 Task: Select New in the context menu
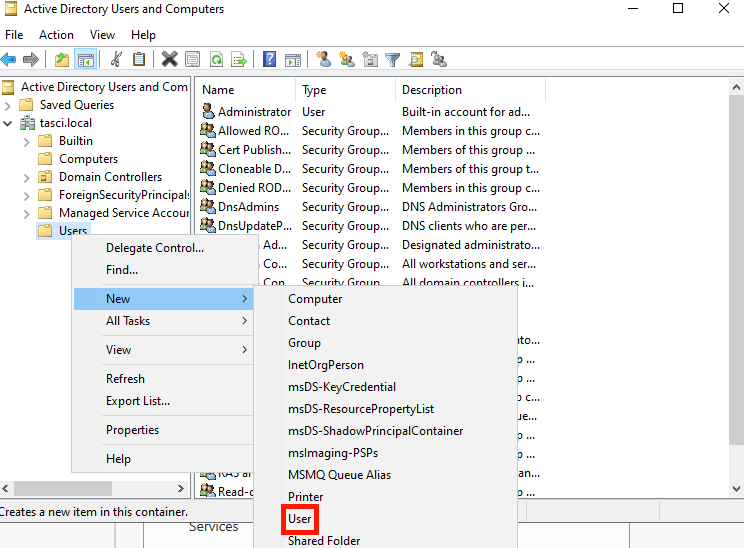(x=163, y=299)
